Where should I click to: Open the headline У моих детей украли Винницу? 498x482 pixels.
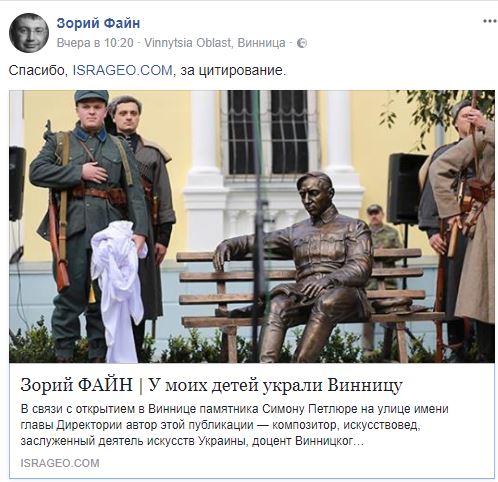coord(275,385)
